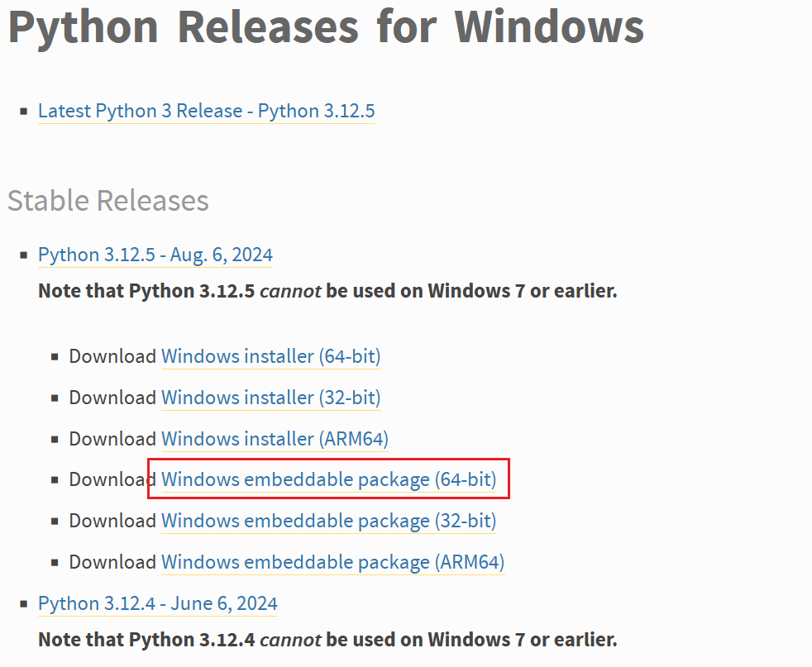The width and height of the screenshot is (812, 667).
Task: Click the Python Releases for Windows heading
Action: tap(325, 26)
